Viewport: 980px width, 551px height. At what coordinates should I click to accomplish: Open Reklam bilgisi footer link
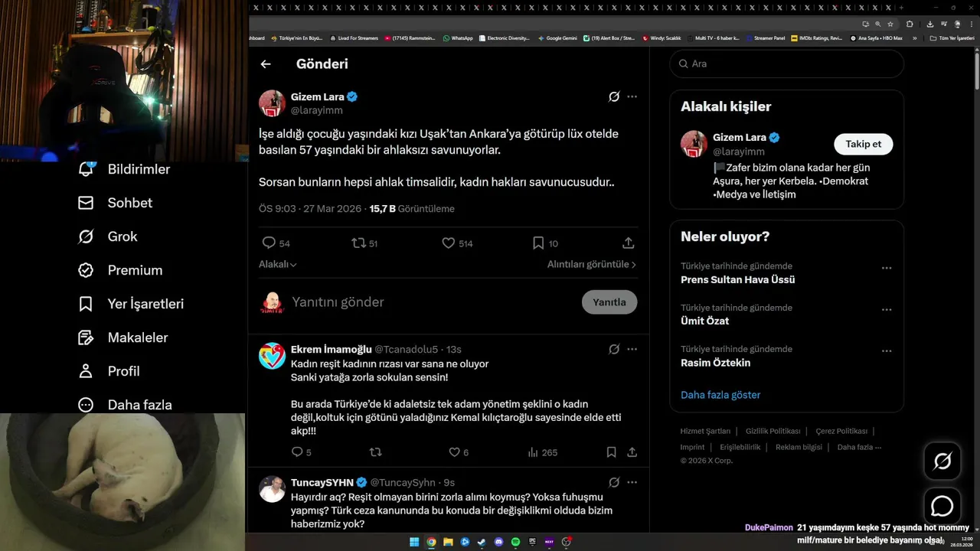click(799, 447)
